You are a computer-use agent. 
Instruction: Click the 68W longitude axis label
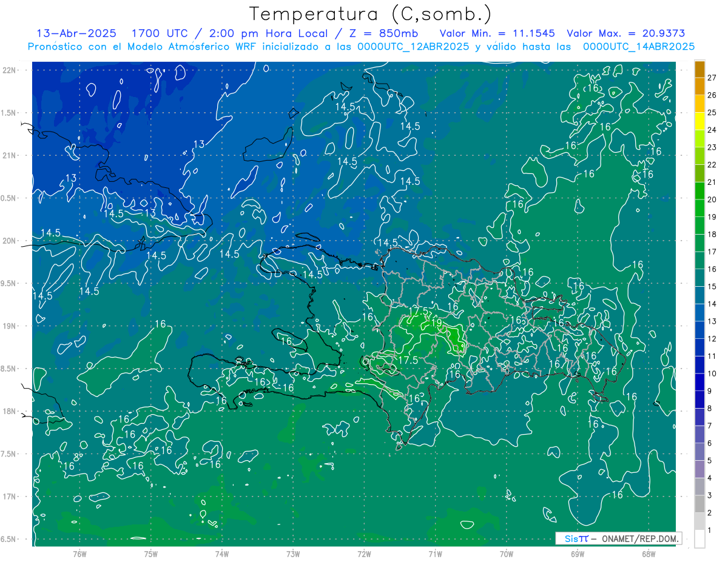click(648, 554)
